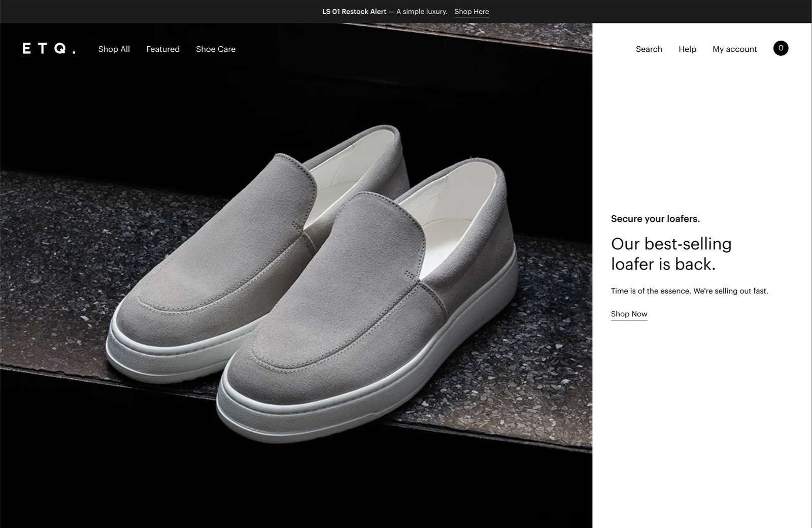Go to the Shoe Care section
812x528 pixels.
216,49
